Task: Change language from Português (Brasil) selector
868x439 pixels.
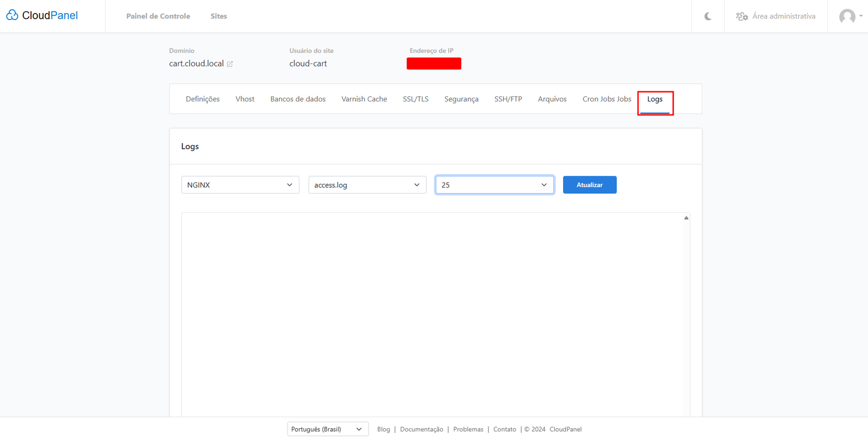Action: 327,429
